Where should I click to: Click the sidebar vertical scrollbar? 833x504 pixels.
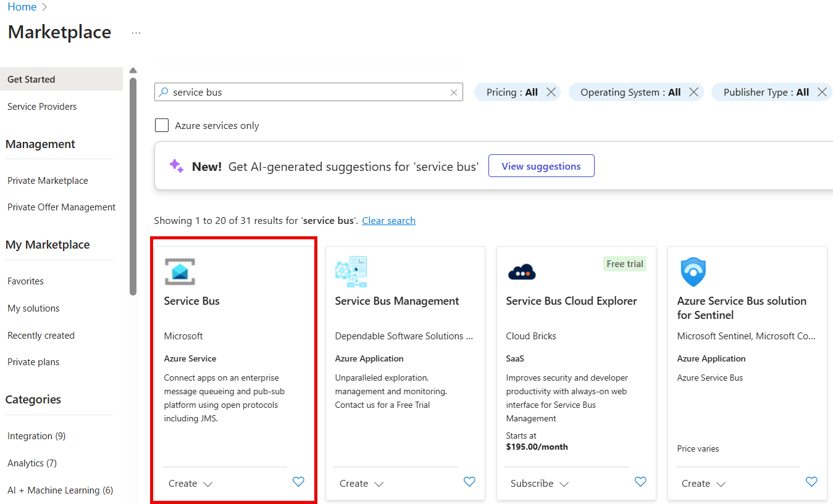133,185
